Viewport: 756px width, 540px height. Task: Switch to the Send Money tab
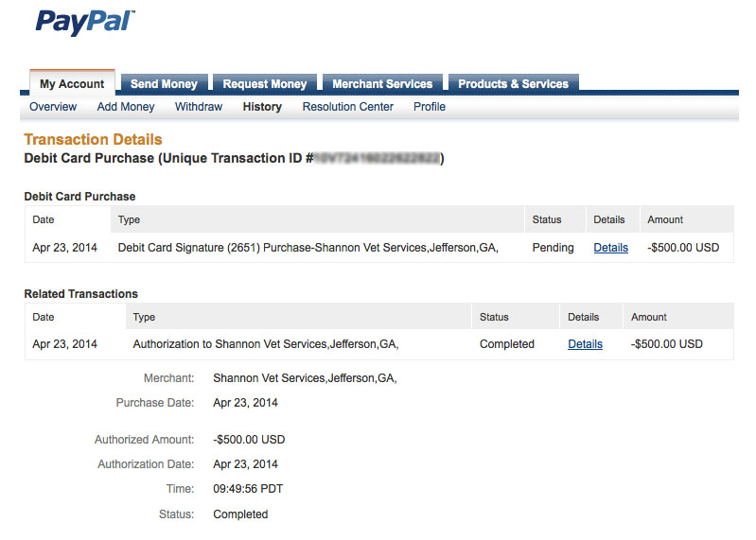pyautogui.click(x=164, y=83)
